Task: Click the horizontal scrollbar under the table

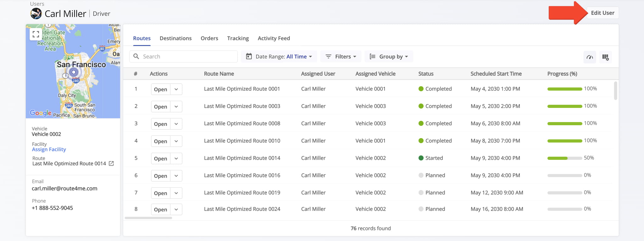Action: tap(148, 218)
